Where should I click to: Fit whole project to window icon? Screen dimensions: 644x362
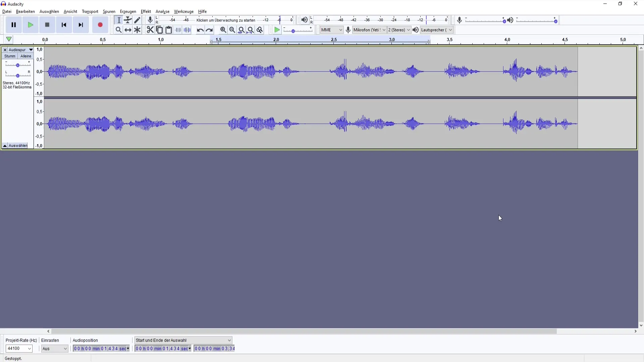250,30
